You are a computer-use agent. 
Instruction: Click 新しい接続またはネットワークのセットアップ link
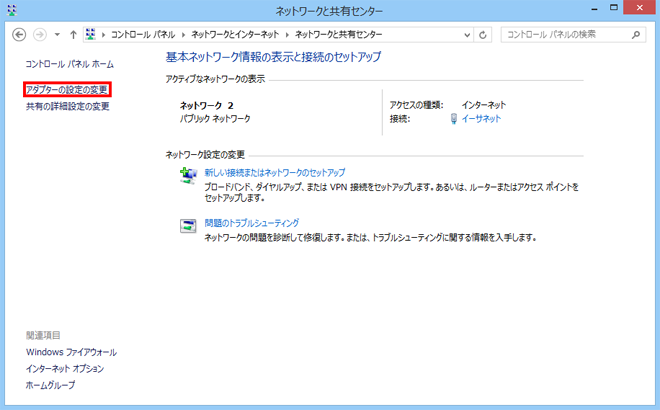click(x=275, y=172)
